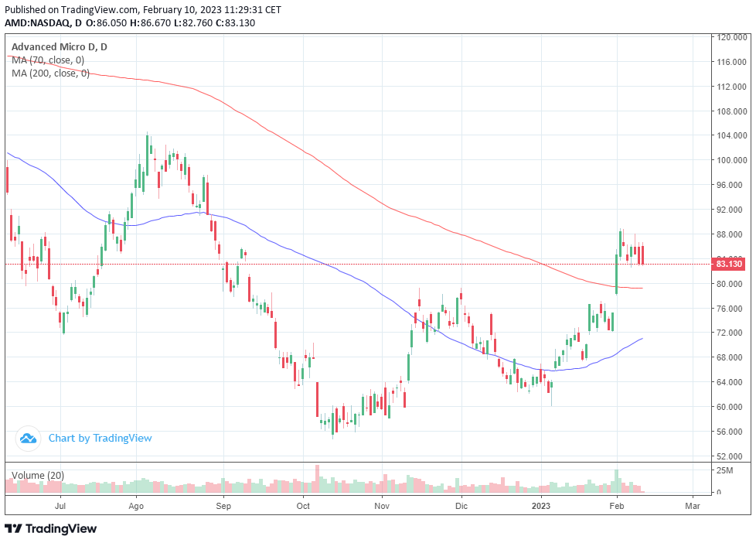Click the Nov label on time axis
The width and height of the screenshot is (756, 543).
(x=382, y=506)
